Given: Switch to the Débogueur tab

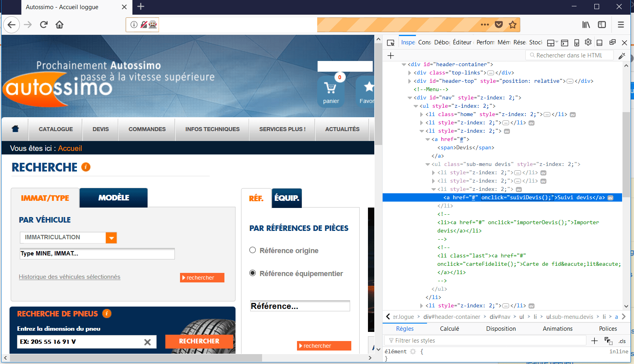Looking at the screenshot, I should click(x=442, y=42).
